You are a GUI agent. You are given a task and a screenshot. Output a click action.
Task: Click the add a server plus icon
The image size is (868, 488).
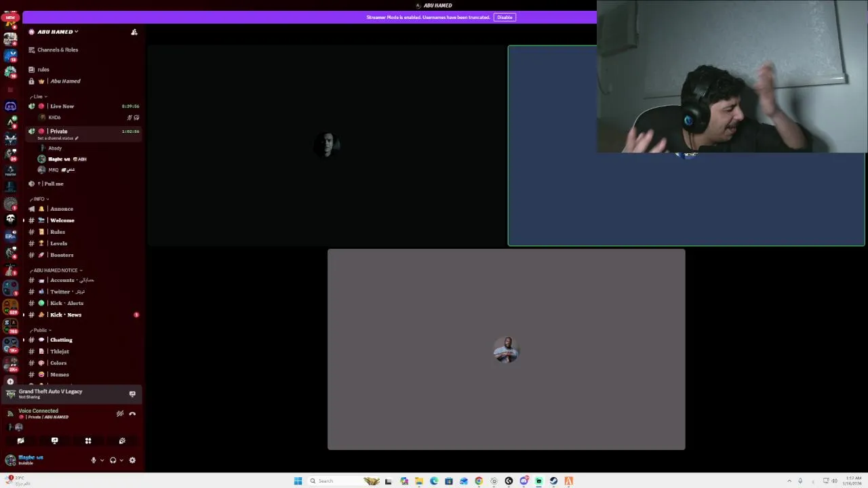(10, 382)
